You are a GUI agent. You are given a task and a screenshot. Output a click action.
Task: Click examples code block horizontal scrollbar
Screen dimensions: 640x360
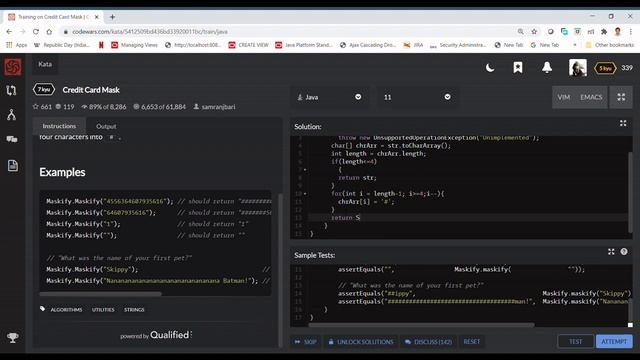(x=100, y=293)
